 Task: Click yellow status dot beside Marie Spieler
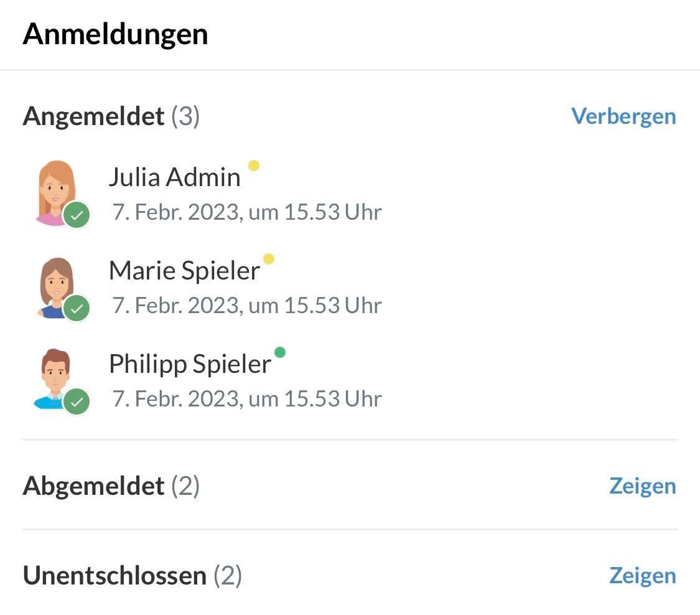click(269, 259)
